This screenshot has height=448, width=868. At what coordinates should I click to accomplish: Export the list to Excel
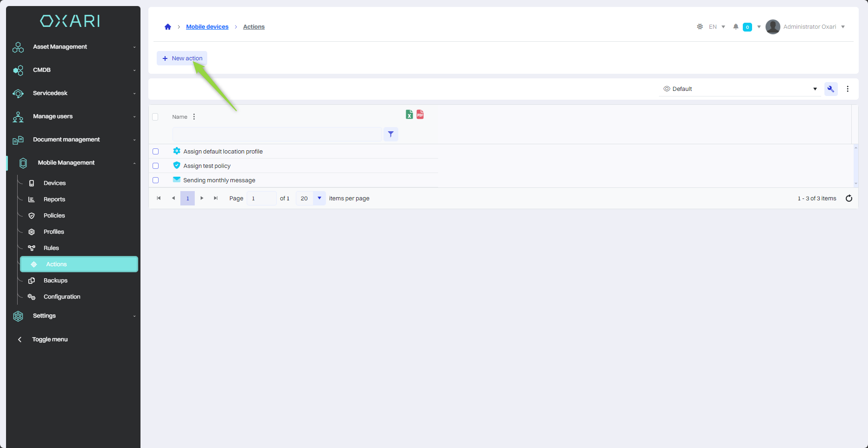409,115
